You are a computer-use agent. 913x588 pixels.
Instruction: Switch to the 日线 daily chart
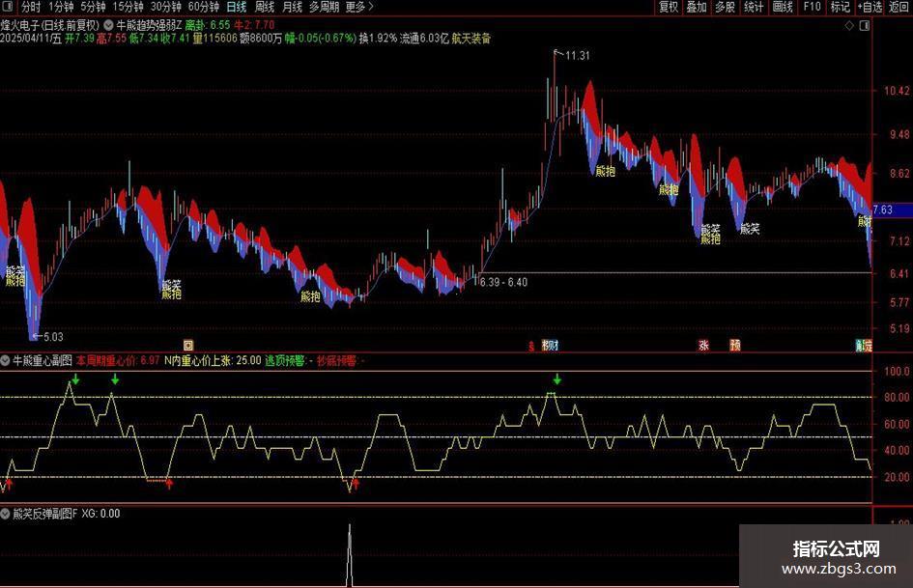pyautogui.click(x=237, y=7)
